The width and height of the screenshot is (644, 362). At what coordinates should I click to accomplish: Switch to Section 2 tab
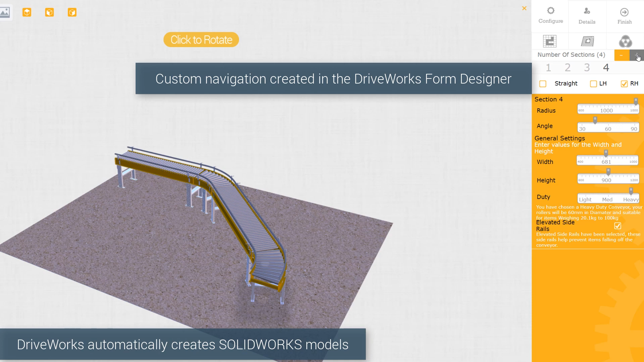pos(567,67)
